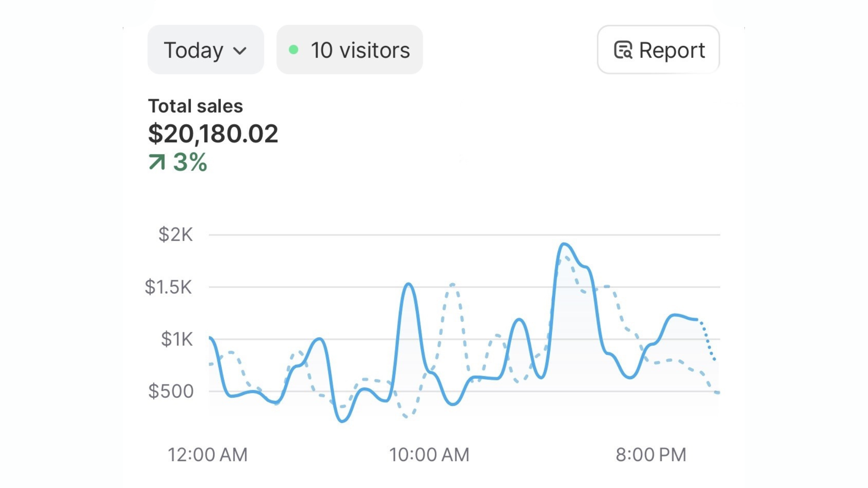The width and height of the screenshot is (868, 488).
Task: Click the $2K axis label
Action: pyautogui.click(x=175, y=235)
